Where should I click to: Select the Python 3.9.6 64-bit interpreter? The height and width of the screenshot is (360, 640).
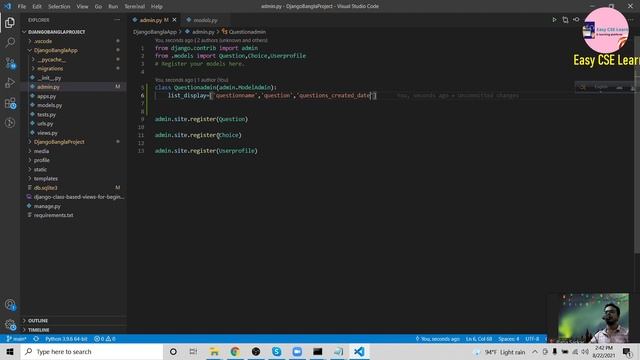tap(66, 339)
